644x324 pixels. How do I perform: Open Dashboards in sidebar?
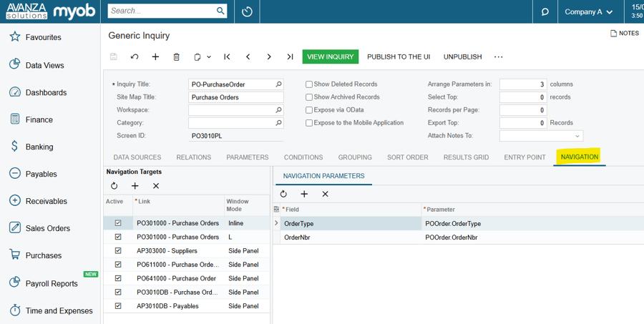(46, 92)
